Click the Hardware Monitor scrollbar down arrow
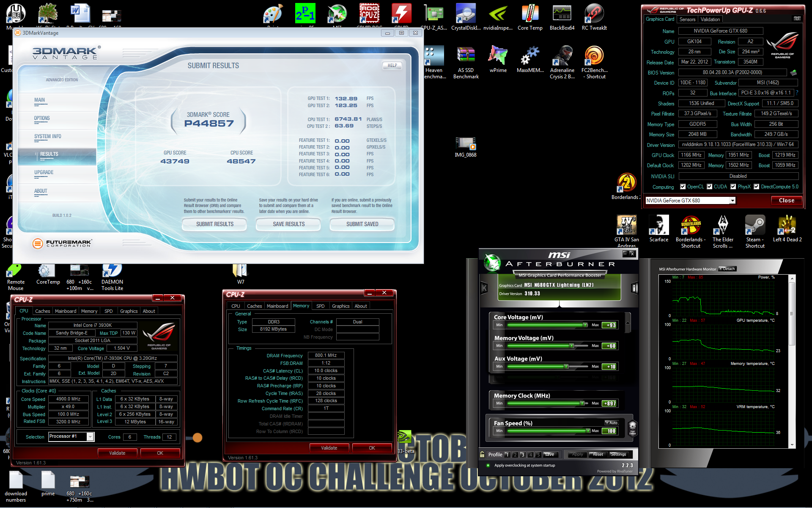Viewport: 812px width, 508px height. (792, 445)
